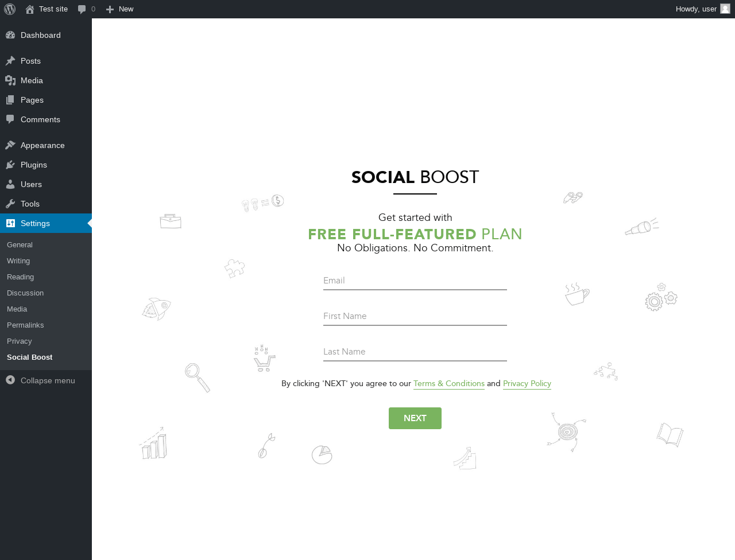The height and width of the screenshot is (560, 735).
Task: Click the Settings sliders icon
Action: [x=10, y=223]
